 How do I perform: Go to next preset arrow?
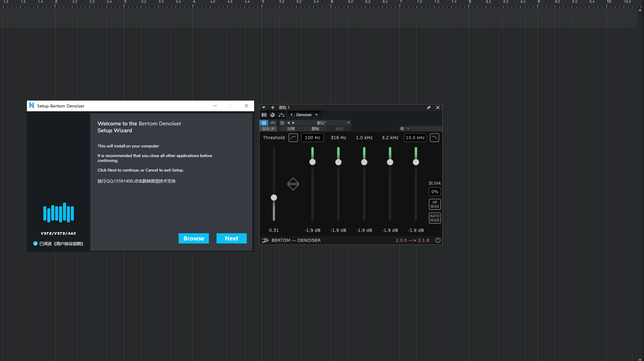click(x=293, y=123)
